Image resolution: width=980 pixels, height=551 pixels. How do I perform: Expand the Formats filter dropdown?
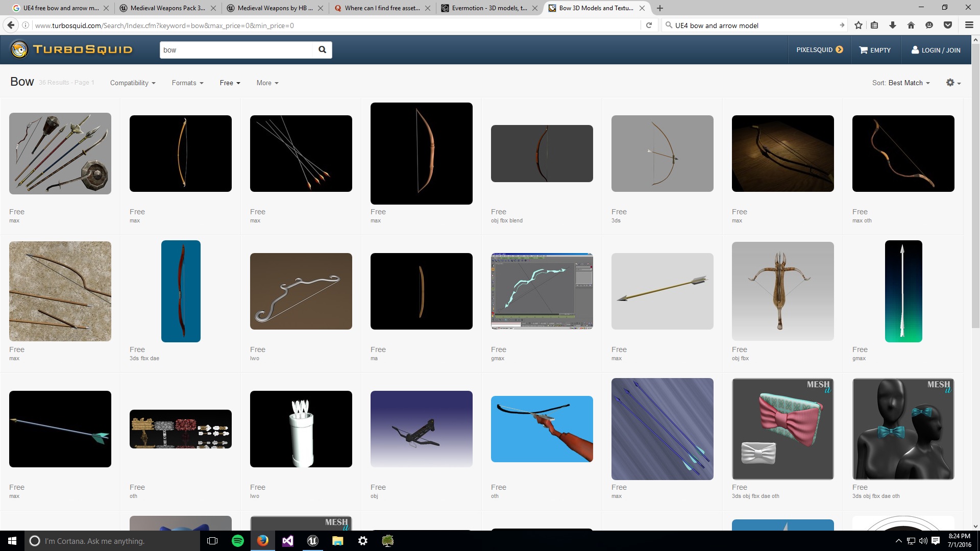[x=187, y=83]
